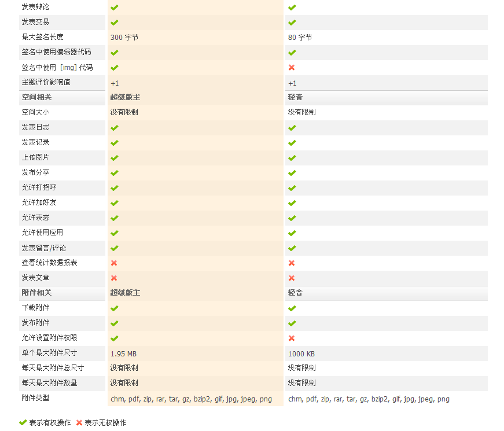Click 轻音 header in 空间相关 section
Image resolution: width=504 pixels, height=431 pixels.
point(295,97)
